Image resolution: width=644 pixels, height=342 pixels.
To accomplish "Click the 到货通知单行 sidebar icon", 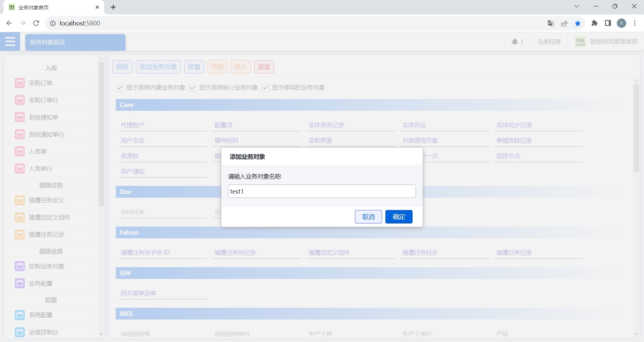I will tap(20, 134).
